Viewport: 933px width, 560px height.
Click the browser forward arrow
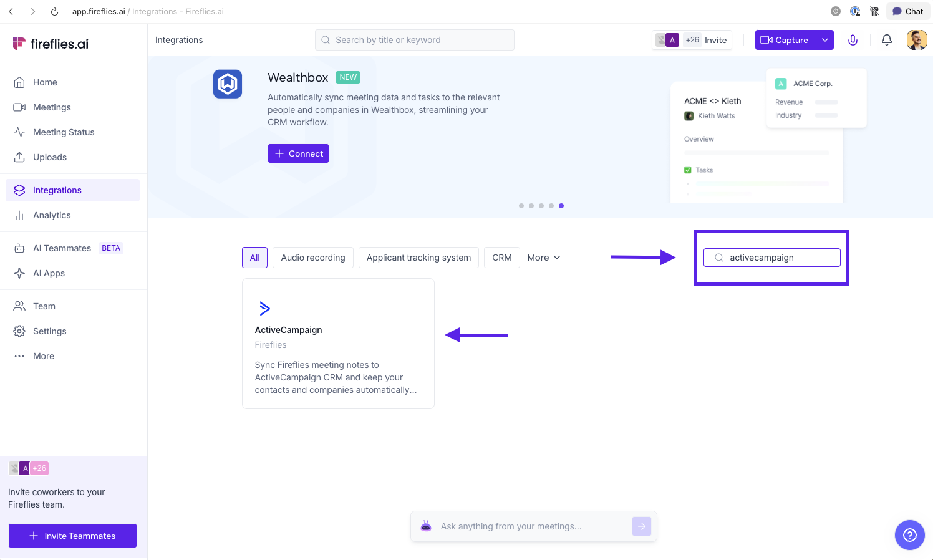coord(33,11)
